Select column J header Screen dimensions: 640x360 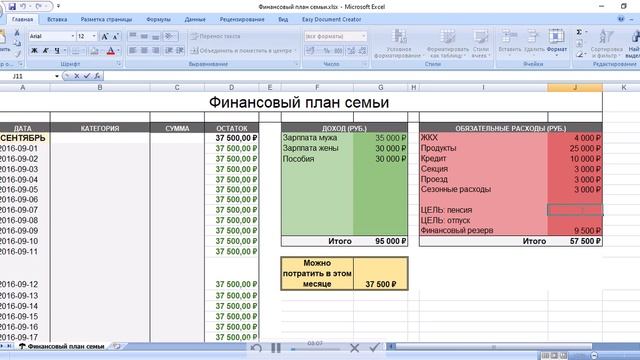[x=575, y=87]
